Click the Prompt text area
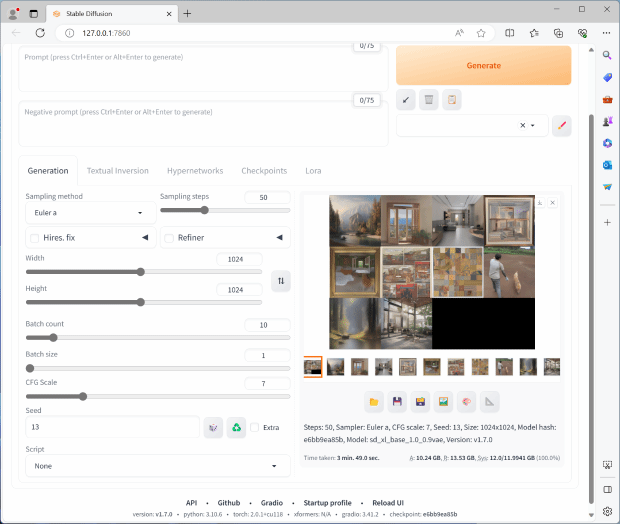This screenshot has height=524, width=620. click(203, 69)
